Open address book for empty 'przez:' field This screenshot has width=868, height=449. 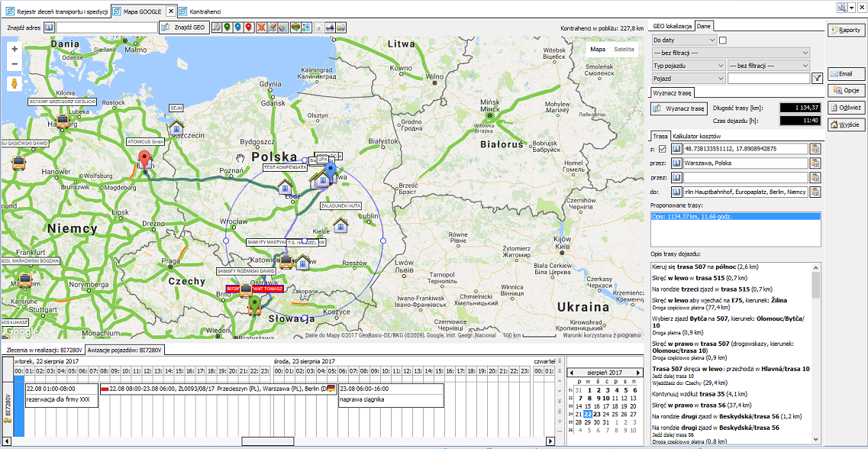point(676,178)
